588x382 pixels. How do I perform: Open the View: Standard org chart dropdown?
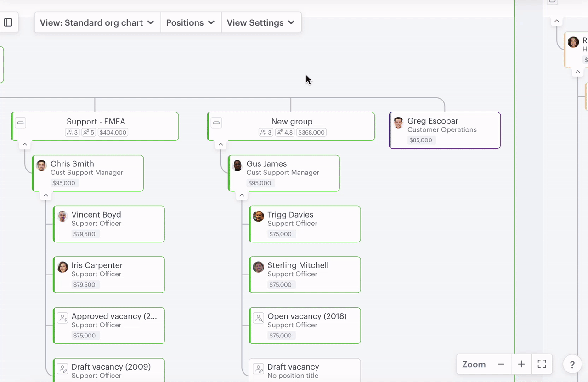coord(97,22)
